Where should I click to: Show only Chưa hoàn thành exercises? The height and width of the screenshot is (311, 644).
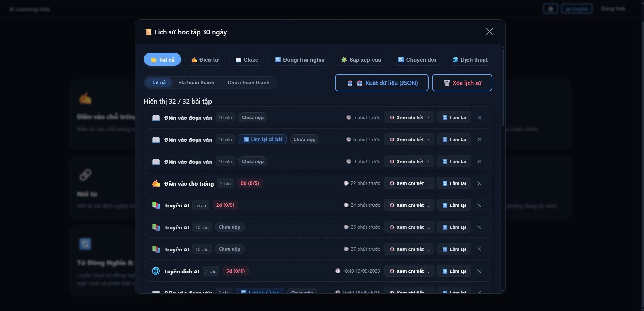pyautogui.click(x=249, y=82)
